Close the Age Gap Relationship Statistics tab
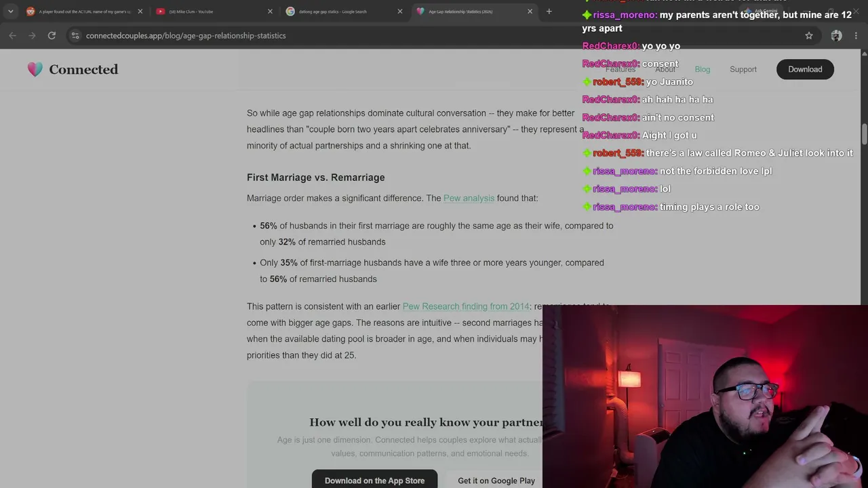Image resolution: width=868 pixels, height=488 pixels. pyautogui.click(x=530, y=12)
